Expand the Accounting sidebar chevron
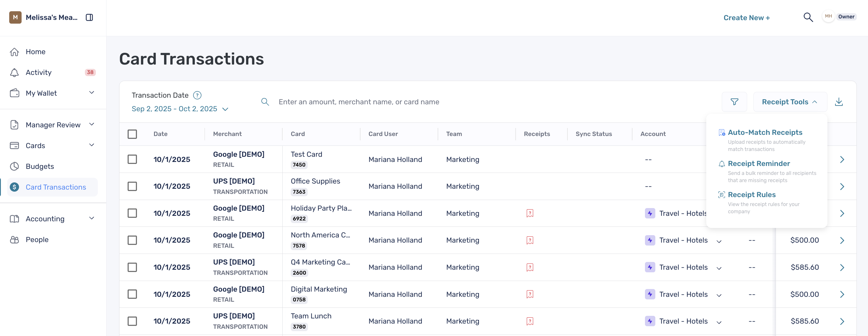 91,218
